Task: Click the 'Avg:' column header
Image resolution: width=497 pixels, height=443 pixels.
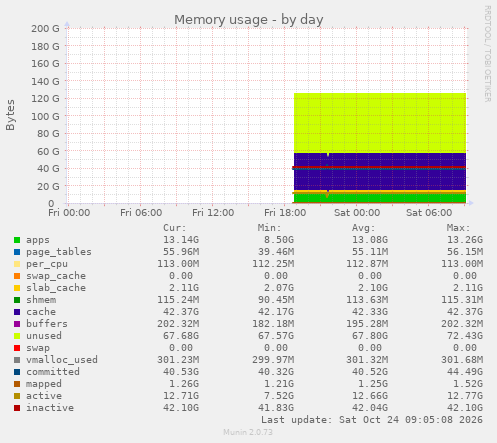Action: [x=364, y=228]
